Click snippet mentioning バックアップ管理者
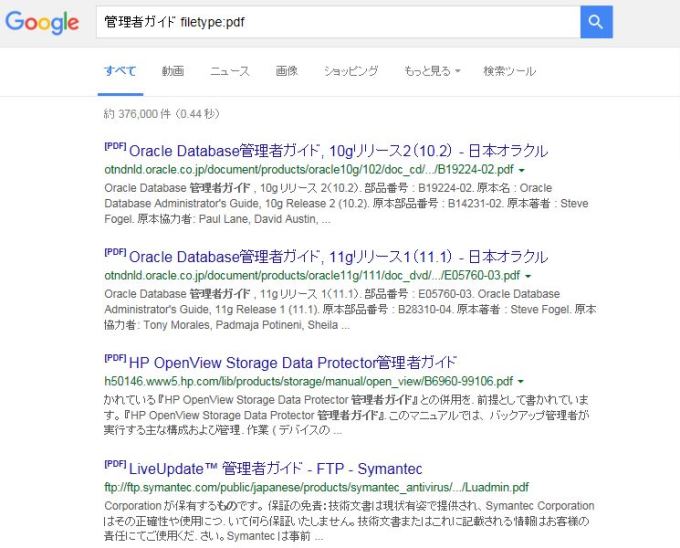 click(x=347, y=415)
